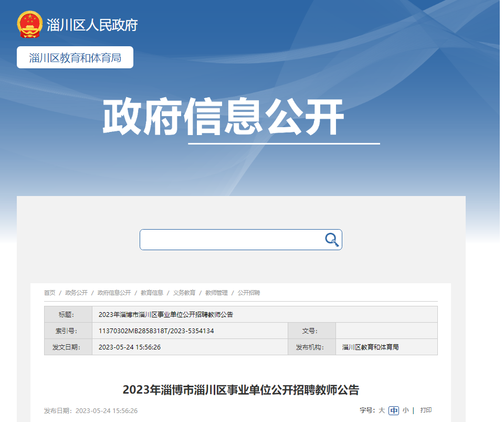Click the 政府信息公开 banner heading
The height and width of the screenshot is (422, 504).
[224, 117]
